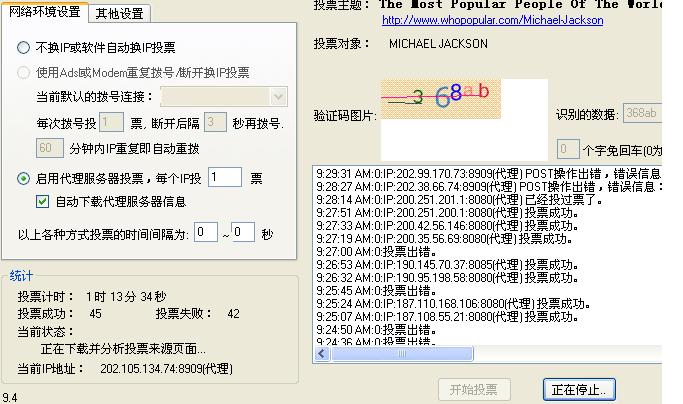Click the 断开后隔 seconds input field
The height and width of the screenshot is (404, 683).
215,123
